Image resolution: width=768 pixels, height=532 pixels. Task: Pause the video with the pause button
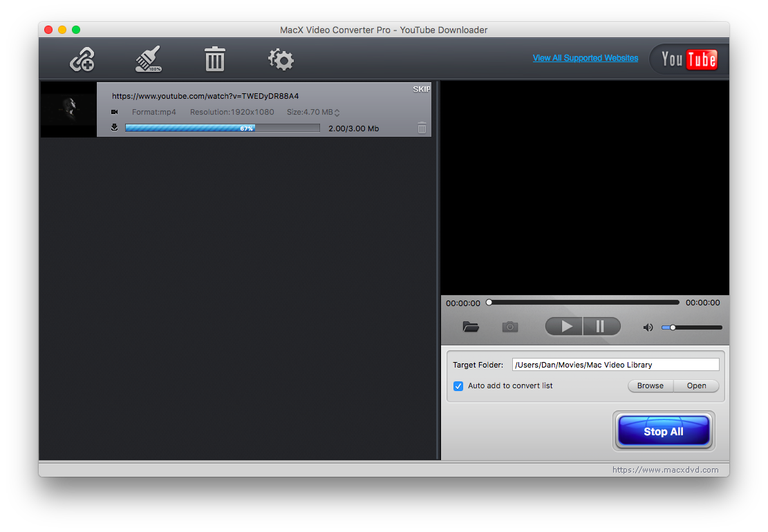click(x=601, y=326)
